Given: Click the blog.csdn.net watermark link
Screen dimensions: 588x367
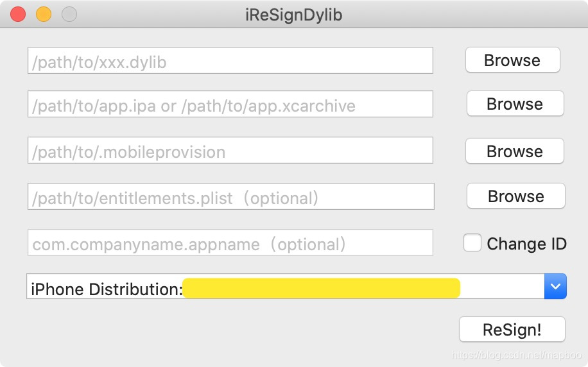Looking at the screenshot, I should point(516,355).
